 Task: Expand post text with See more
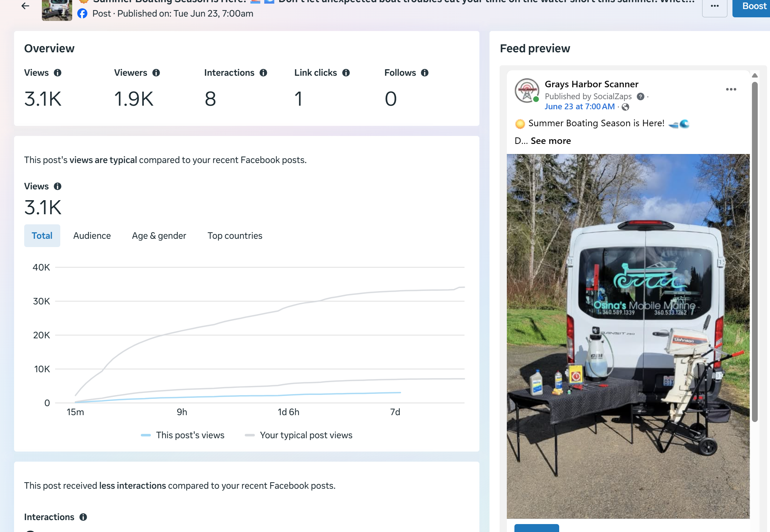(551, 141)
